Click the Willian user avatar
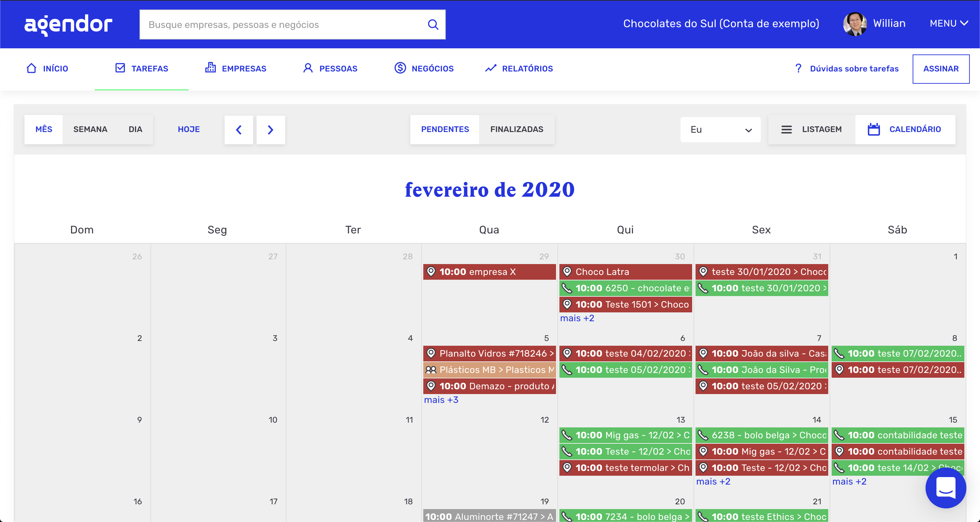 (x=855, y=23)
